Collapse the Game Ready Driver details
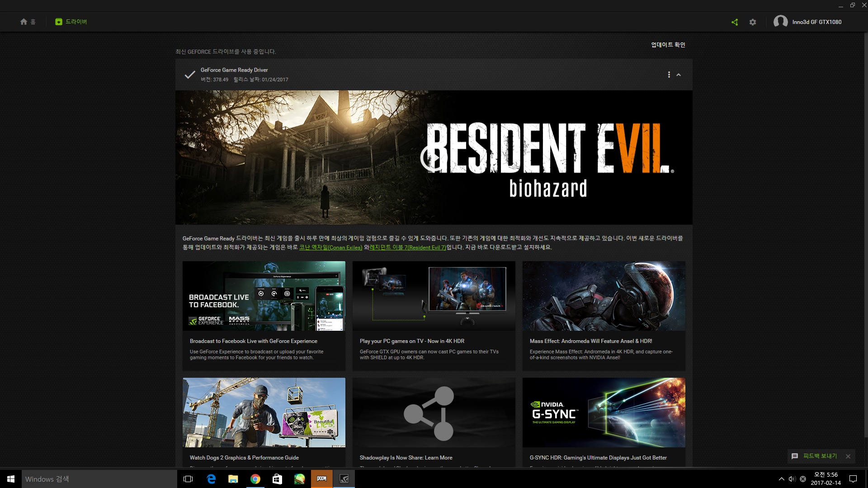 tap(679, 75)
